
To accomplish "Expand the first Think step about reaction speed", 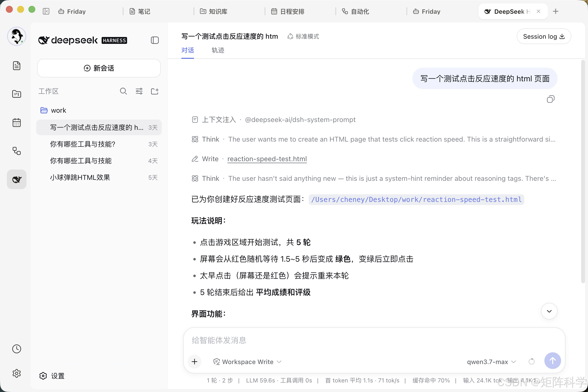I will [374, 139].
